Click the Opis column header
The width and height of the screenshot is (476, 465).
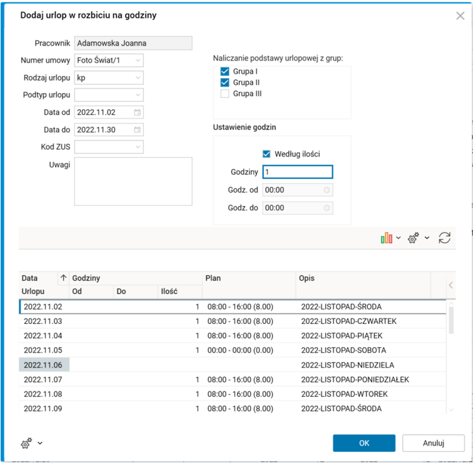362,278
